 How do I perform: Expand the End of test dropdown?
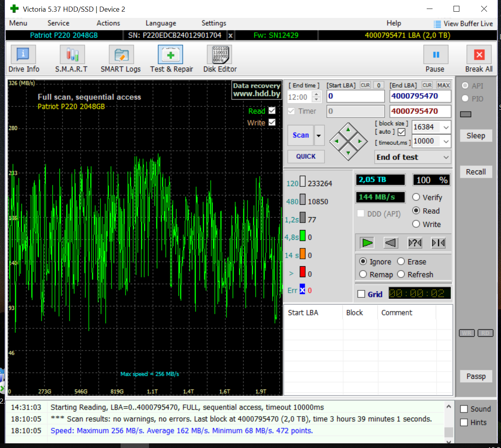point(446,157)
